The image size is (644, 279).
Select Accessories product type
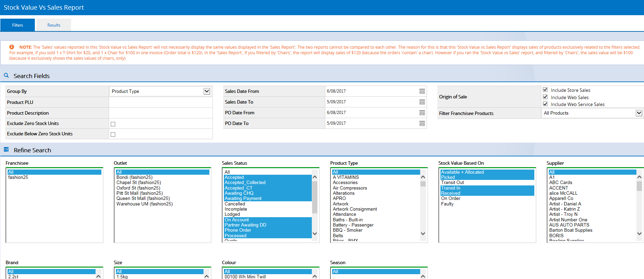coord(376,183)
